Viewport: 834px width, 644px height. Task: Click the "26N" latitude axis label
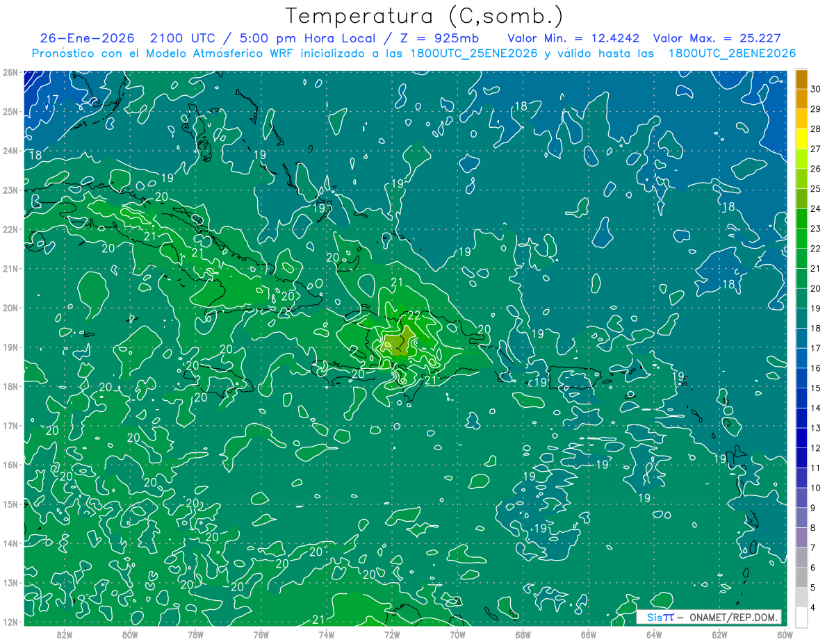[10, 72]
